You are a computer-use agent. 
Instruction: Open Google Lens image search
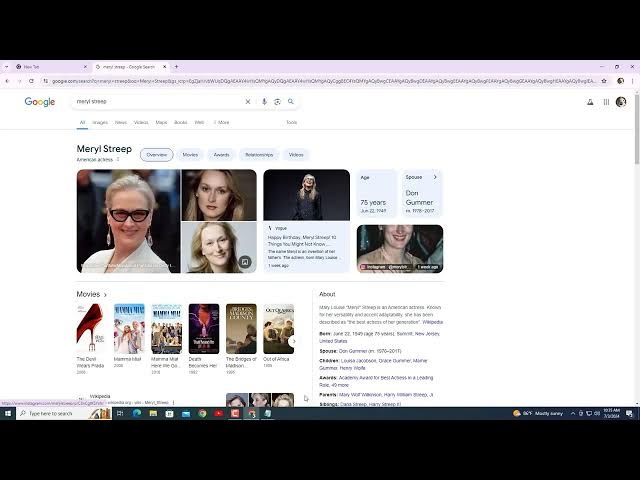(277, 101)
